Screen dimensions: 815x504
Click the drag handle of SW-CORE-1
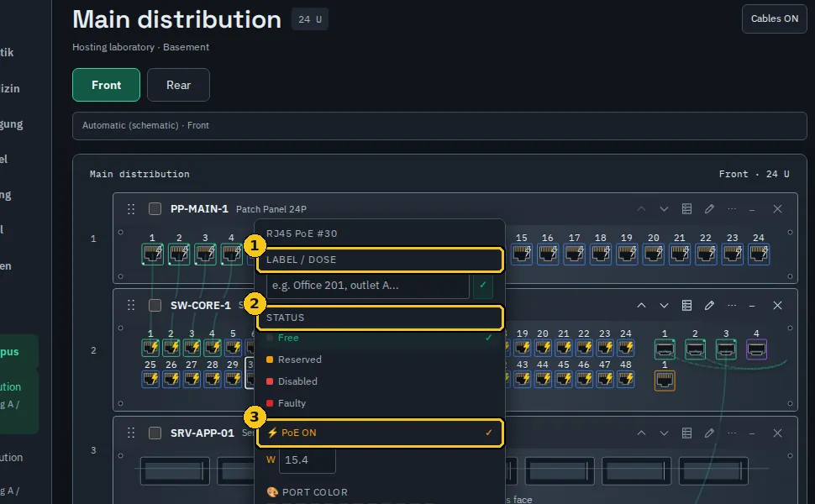131,305
